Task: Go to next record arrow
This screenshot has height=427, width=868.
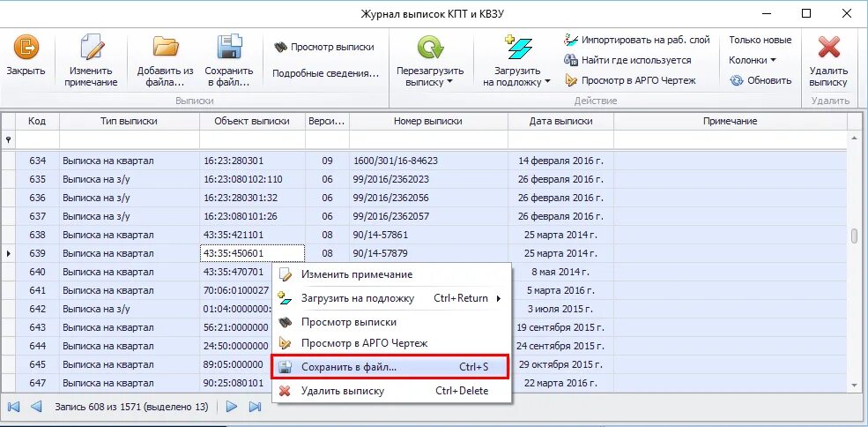Action: coord(232,407)
